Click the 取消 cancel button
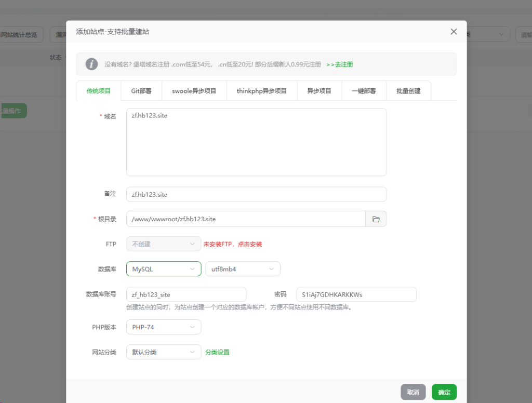532x403 pixels. click(413, 392)
